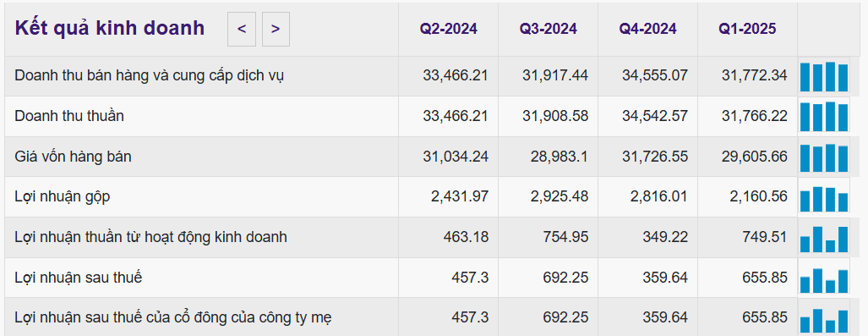Select the Q3-2024 column header
868x336 pixels.
(548, 29)
